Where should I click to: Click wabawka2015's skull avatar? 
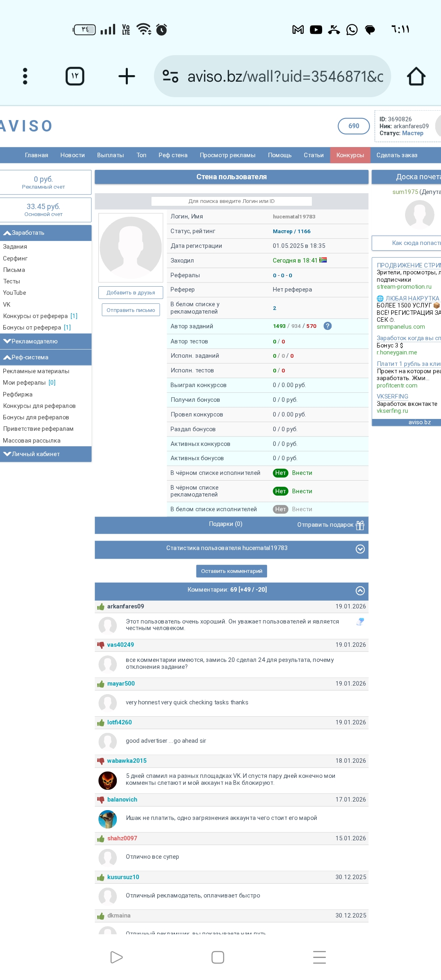pyautogui.click(x=107, y=780)
